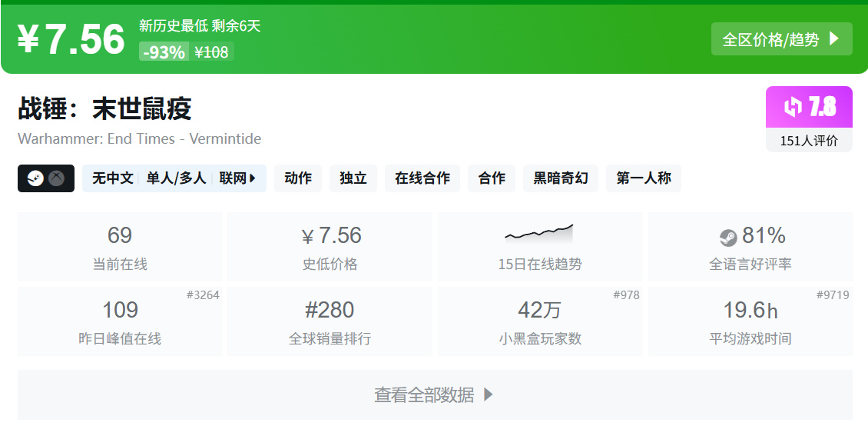Image resolution: width=868 pixels, height=436 pixels.
Task: Open the 151人评价 reviews label
Action: [809, 141]
